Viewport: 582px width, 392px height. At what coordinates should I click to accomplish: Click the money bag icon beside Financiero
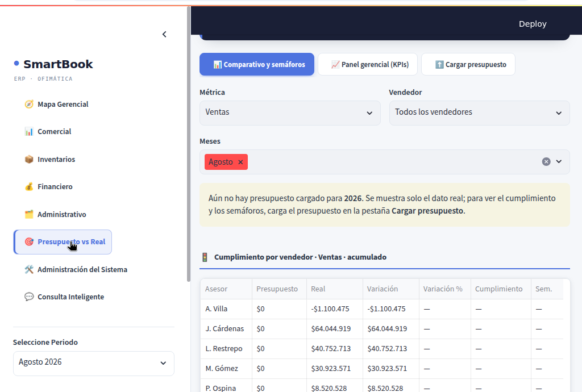(29, 186)
